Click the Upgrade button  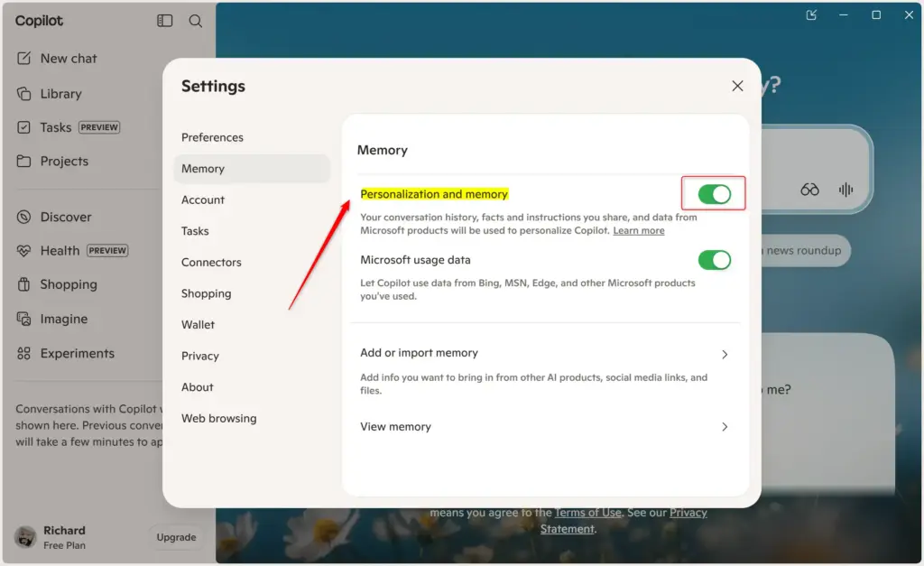point(176,537)
